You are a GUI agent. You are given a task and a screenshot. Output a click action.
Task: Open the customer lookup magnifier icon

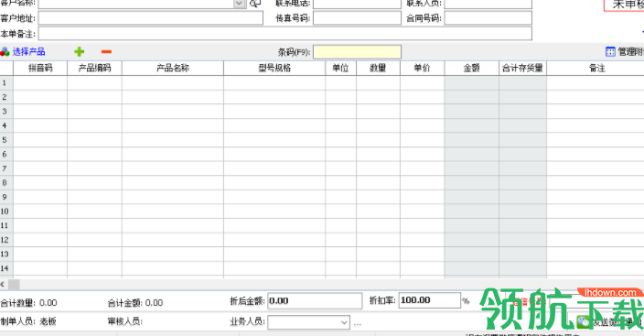click(255, 4)
